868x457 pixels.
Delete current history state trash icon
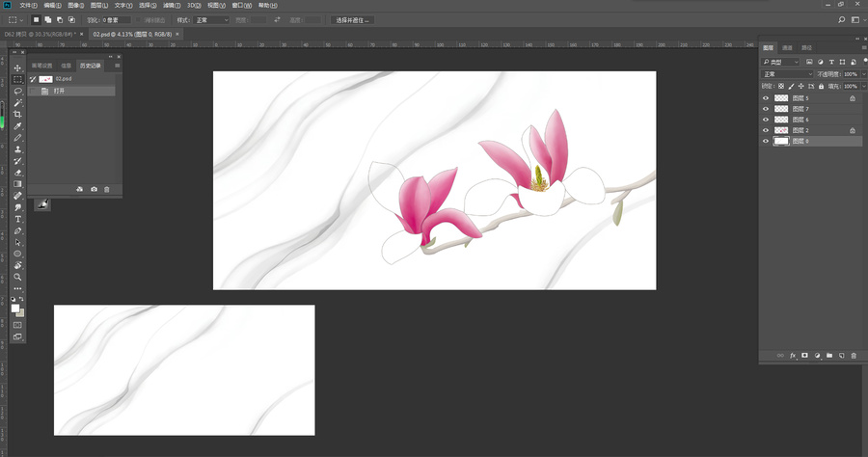tap(107, 189)
